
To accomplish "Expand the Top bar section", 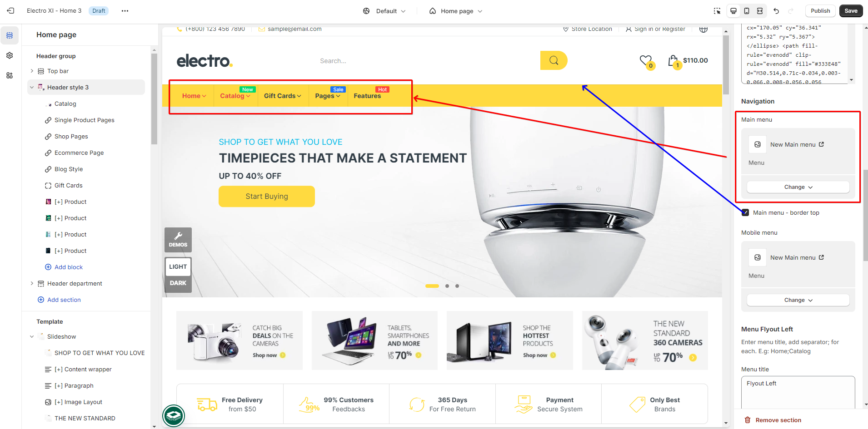I will [x=32, y=71].
